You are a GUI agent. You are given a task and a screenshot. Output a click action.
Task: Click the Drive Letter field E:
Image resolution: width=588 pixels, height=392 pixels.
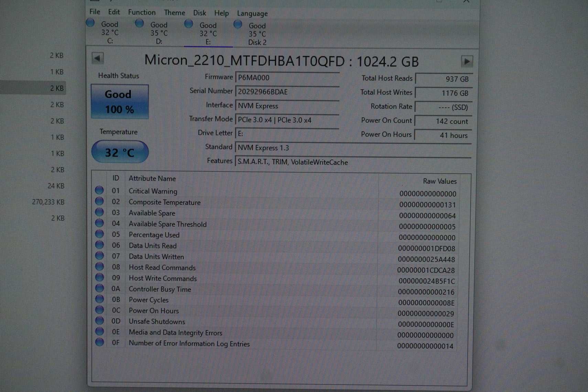pos(287,133)
